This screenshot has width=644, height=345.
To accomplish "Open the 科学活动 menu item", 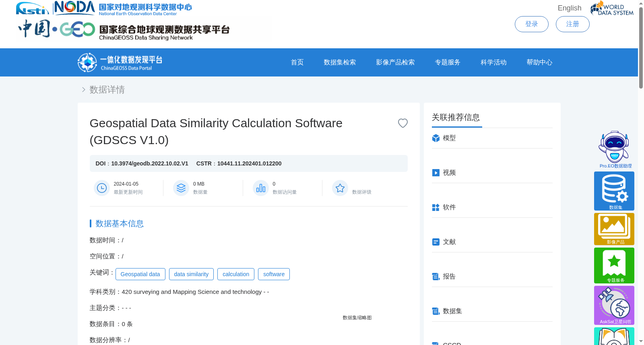I will tap(494, 62).
